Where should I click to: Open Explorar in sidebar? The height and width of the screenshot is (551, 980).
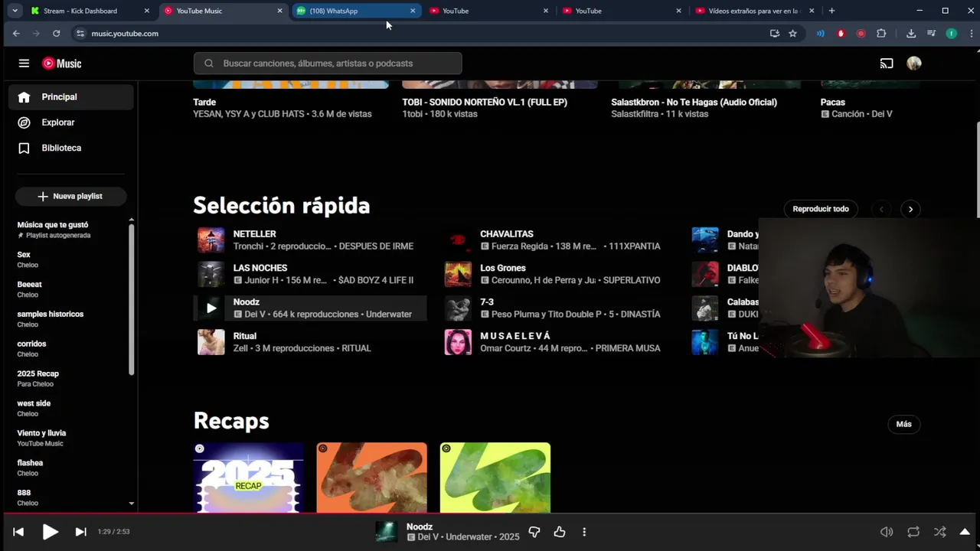point(71,122)
